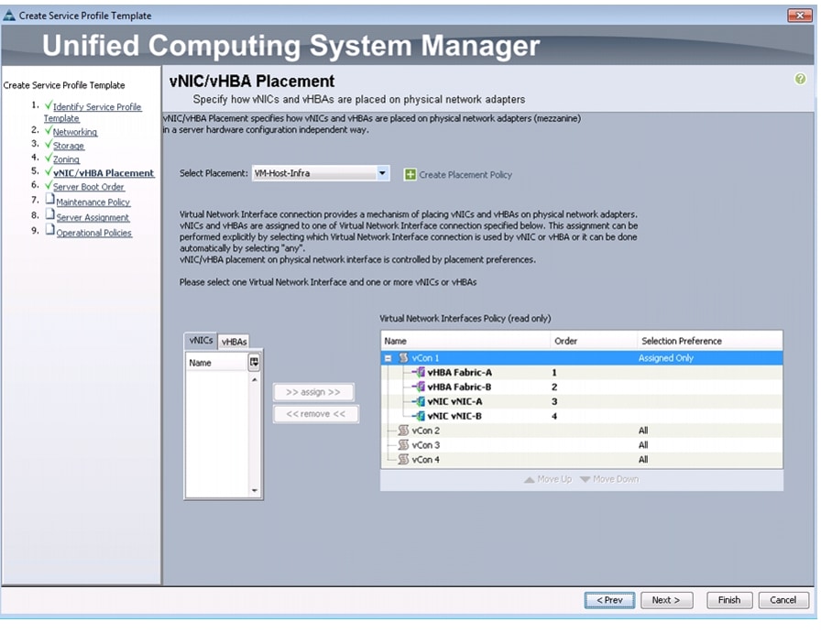Select the vCon 4 row

pyautogui.click(x=582, y=460)
